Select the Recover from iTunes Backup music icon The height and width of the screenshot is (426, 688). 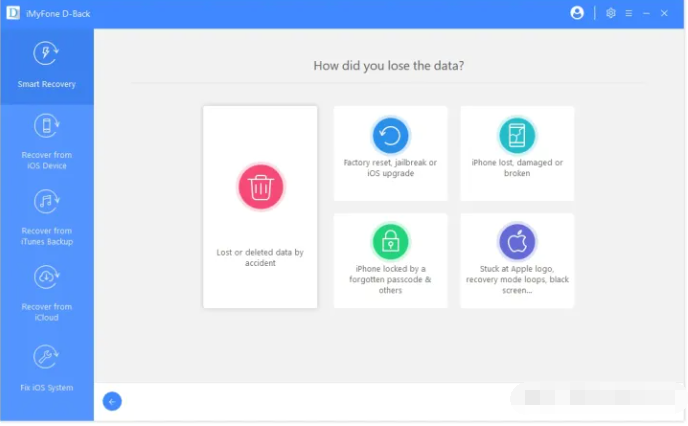point(46,201)
